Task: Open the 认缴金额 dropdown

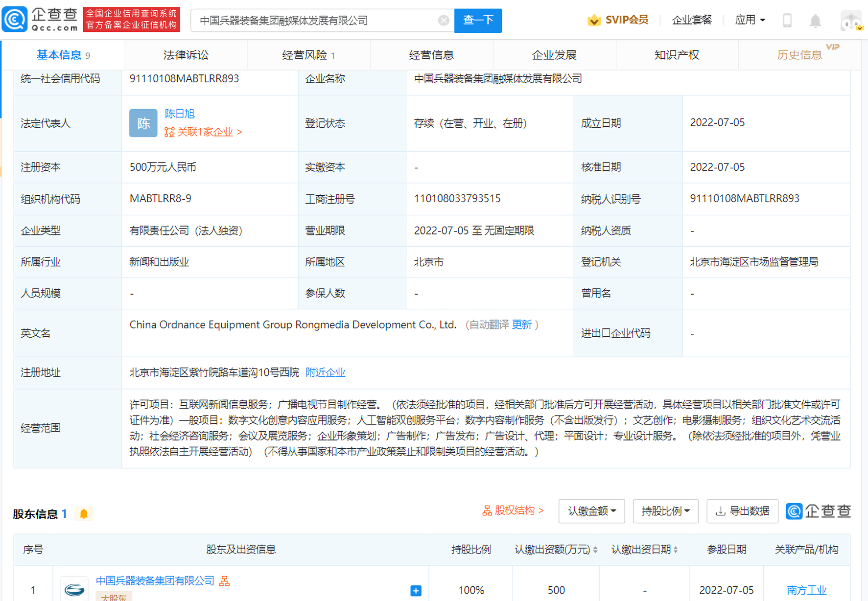Action: coord(591,511)
